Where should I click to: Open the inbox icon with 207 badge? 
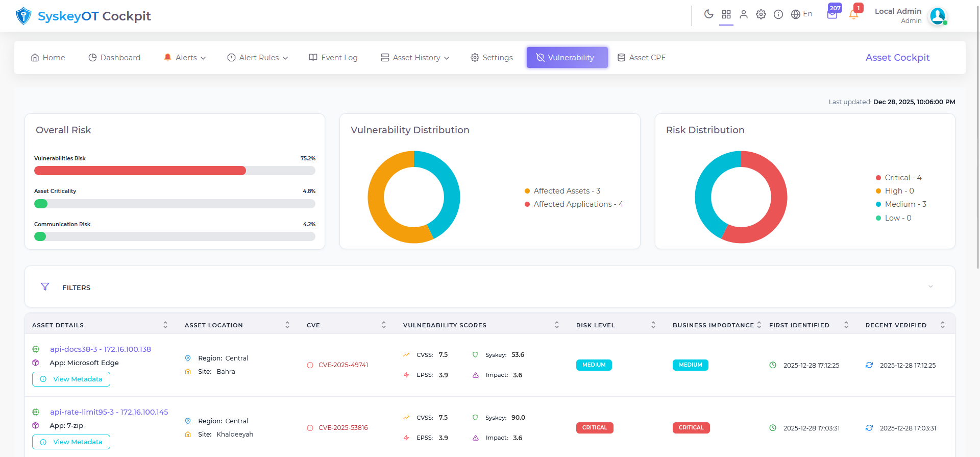coord(832,14)
